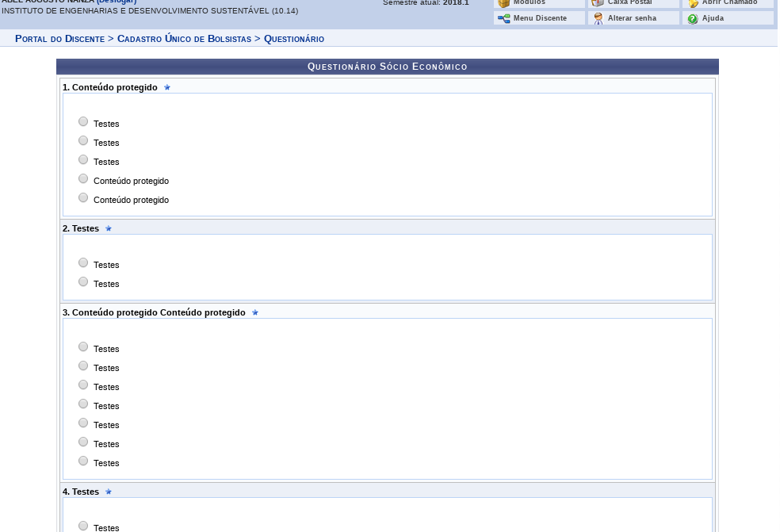Open the Alterar senha option
780x532 pixels.
(632, 18)
